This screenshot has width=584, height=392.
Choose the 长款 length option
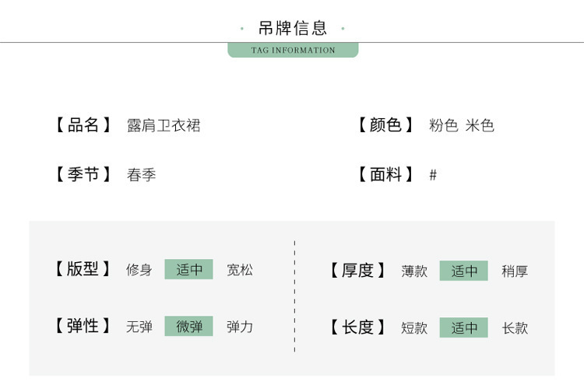click(515, 328)
